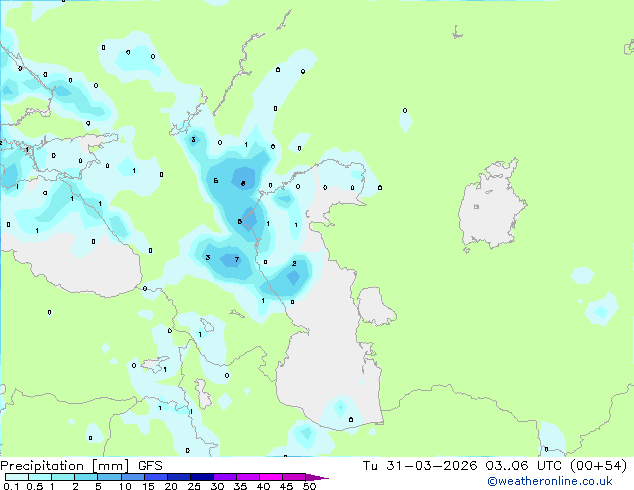Click the legend label '50'

tap(309, 486)
